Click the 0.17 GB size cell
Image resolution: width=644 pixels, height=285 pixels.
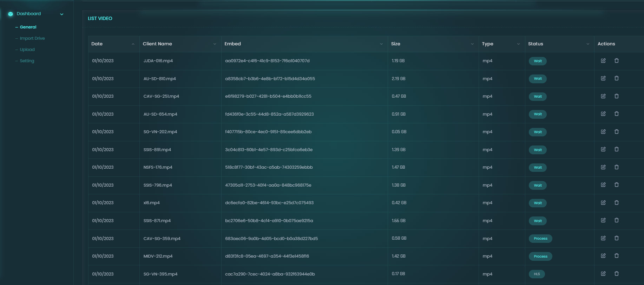398,274
